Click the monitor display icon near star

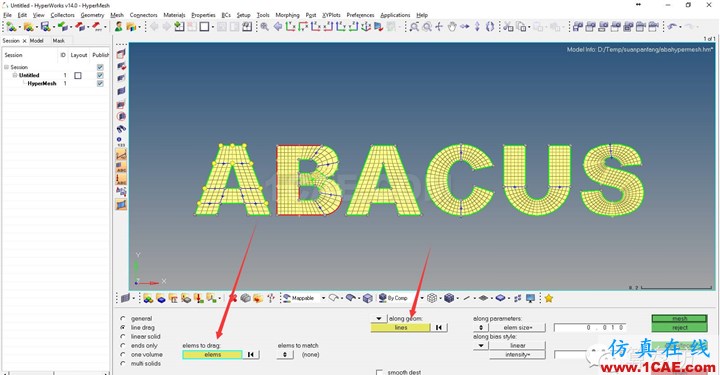[x=531, y=298]
